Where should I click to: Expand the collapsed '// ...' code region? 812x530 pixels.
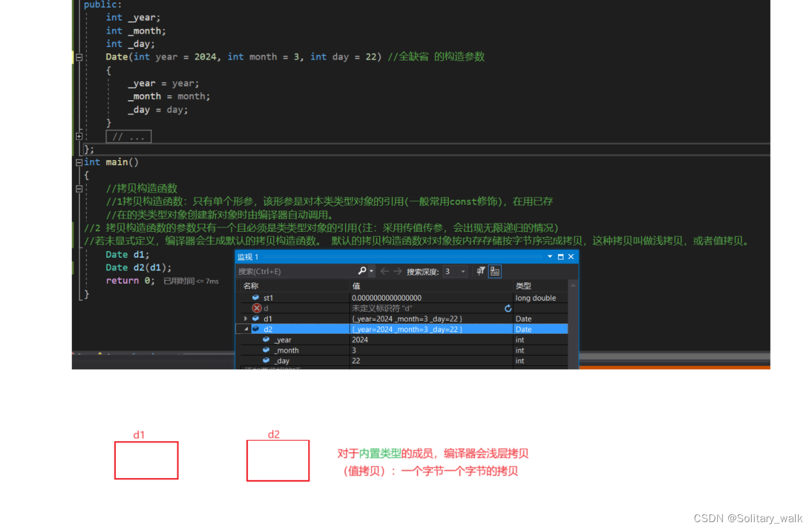[x=79, y=136]
